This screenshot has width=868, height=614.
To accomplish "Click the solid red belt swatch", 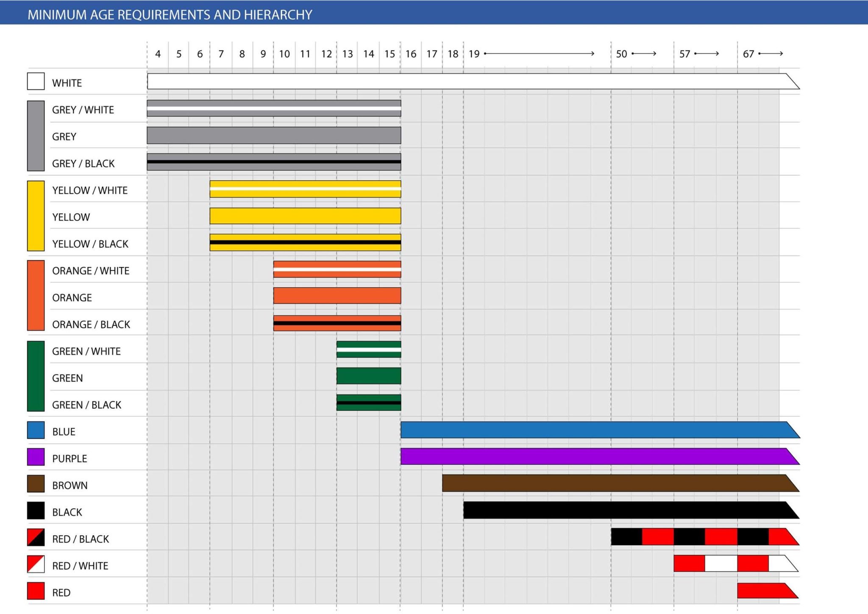I will pos(36,591).
